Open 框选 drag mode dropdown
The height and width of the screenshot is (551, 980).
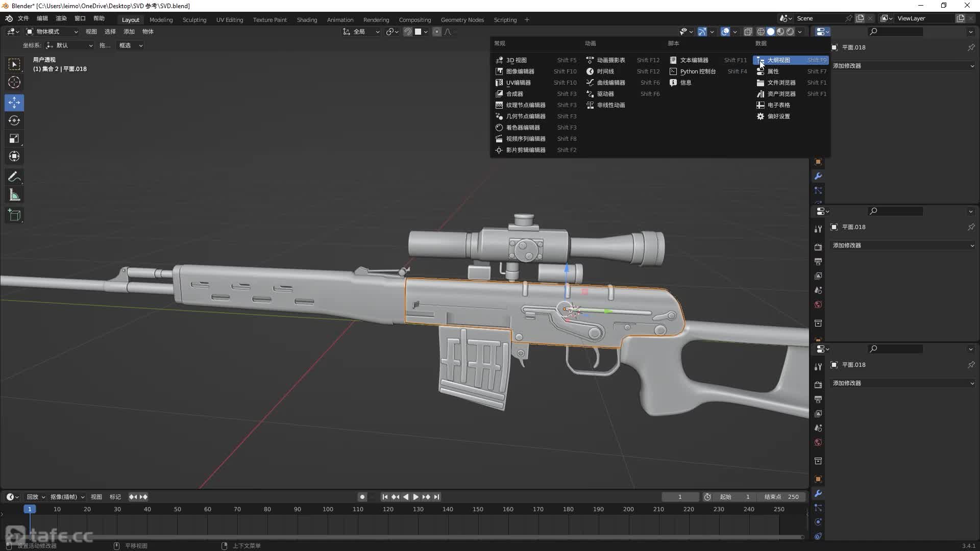[x=130, y=45]
